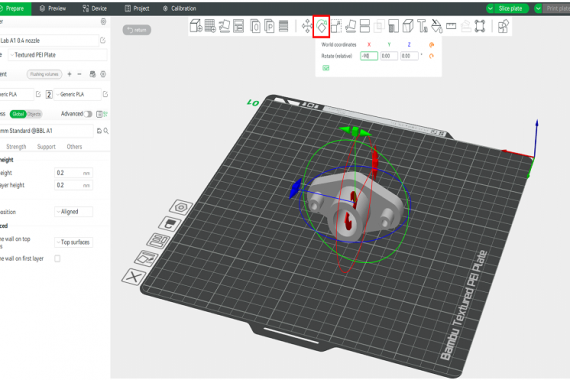The image size is (570, 380).
Task: Select the Move tool icon
Action: tap(307, 26)
